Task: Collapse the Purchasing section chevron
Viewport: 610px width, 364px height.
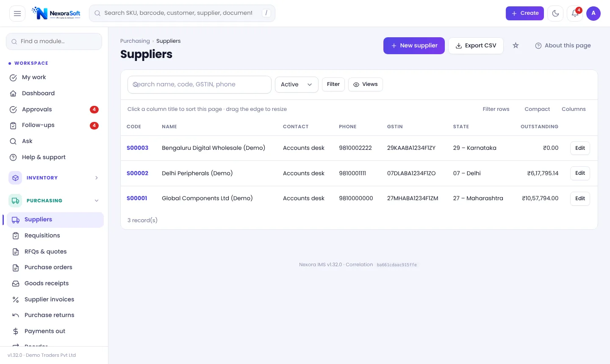Action: tap(97, 201)
